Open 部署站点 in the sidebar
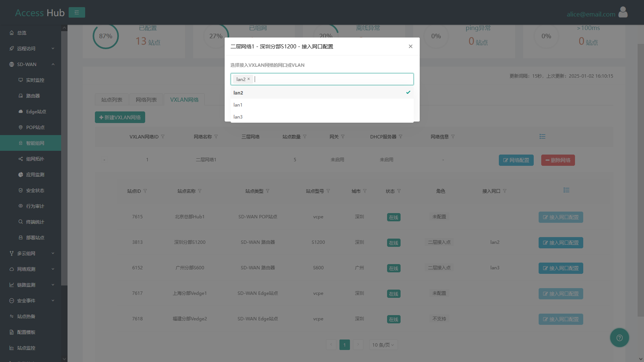Viewport: 644px width, 362px height. (30, 238)
